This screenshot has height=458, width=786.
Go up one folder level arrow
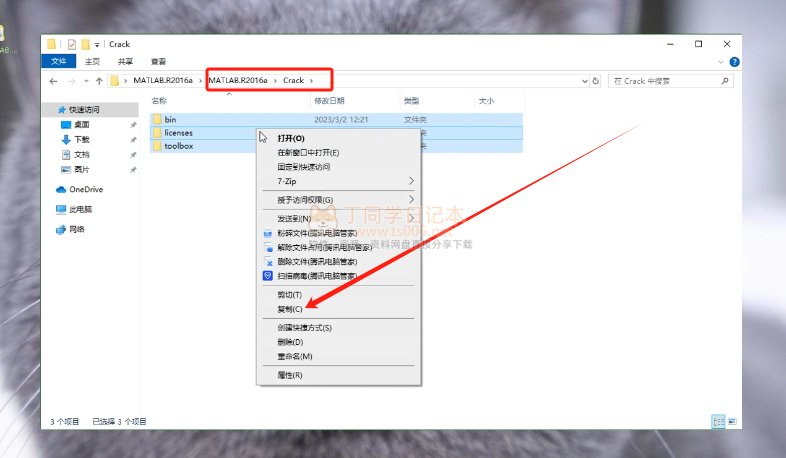99,81
